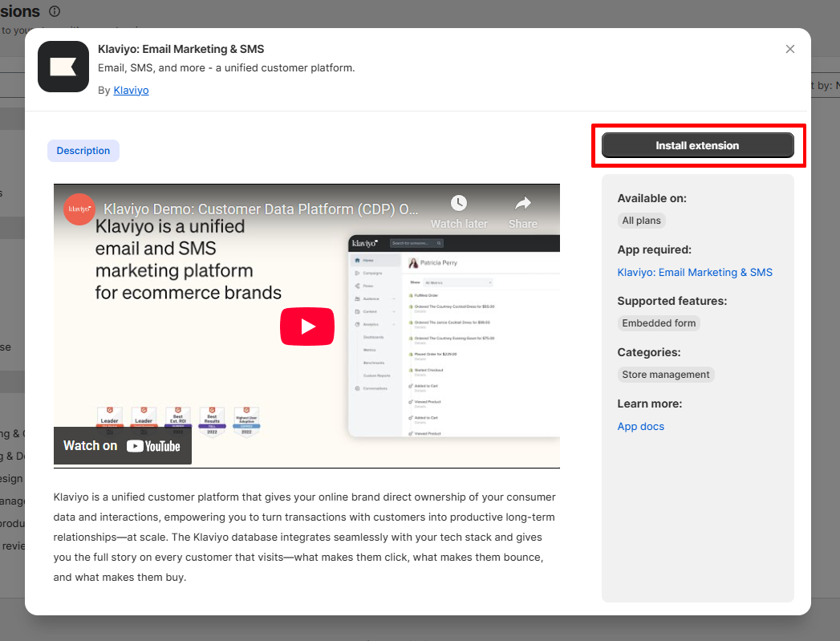The width and height of the screenshot is (840, 641).
Task: Open the video title Klaviyo Demo link
Action: 261,209
